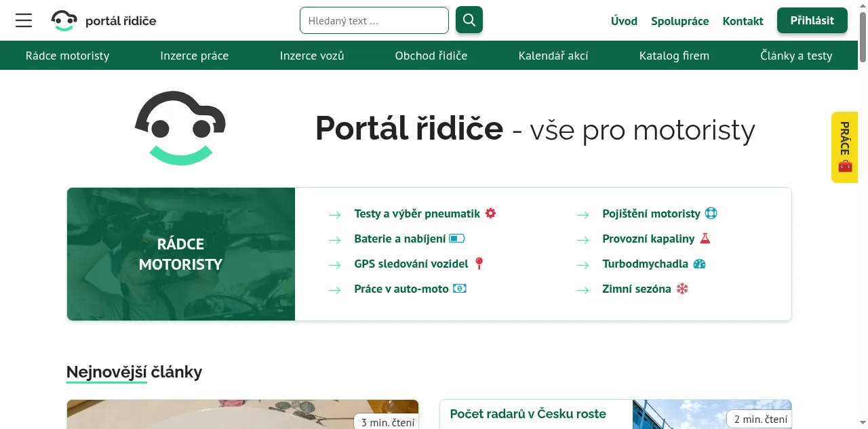Open the Spolupráce link
The image size is (868, 429).
680,21
